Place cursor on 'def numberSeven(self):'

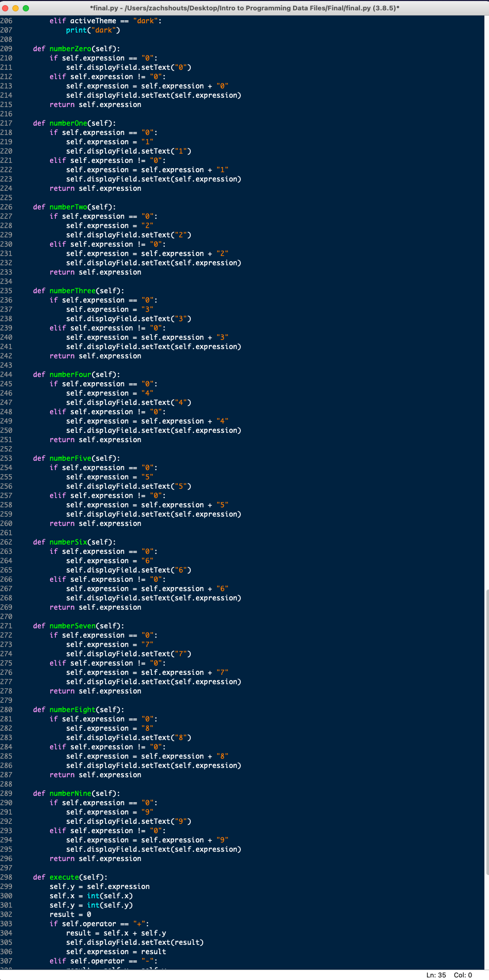[x=79, y=626]
